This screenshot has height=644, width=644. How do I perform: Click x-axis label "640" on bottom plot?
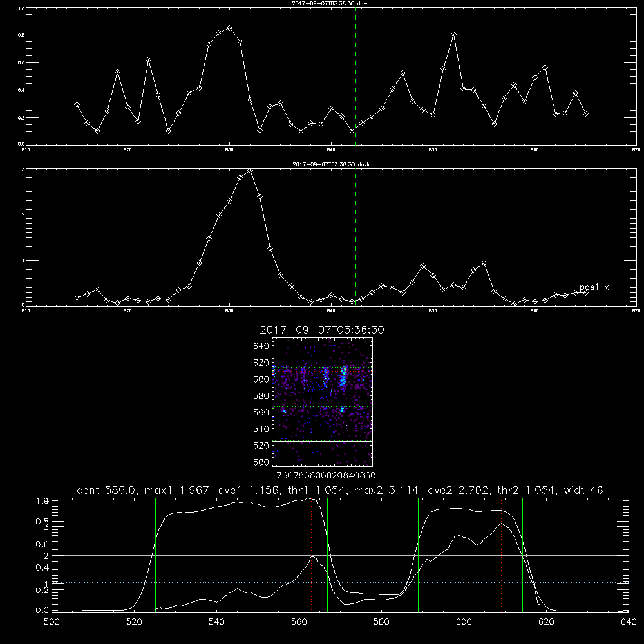629,622
